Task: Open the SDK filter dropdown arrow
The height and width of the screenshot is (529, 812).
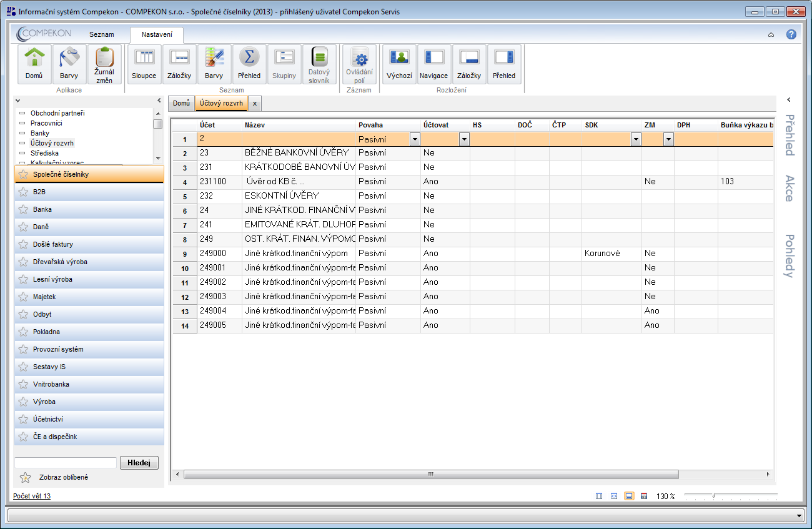Action: (x=636, y=140)
